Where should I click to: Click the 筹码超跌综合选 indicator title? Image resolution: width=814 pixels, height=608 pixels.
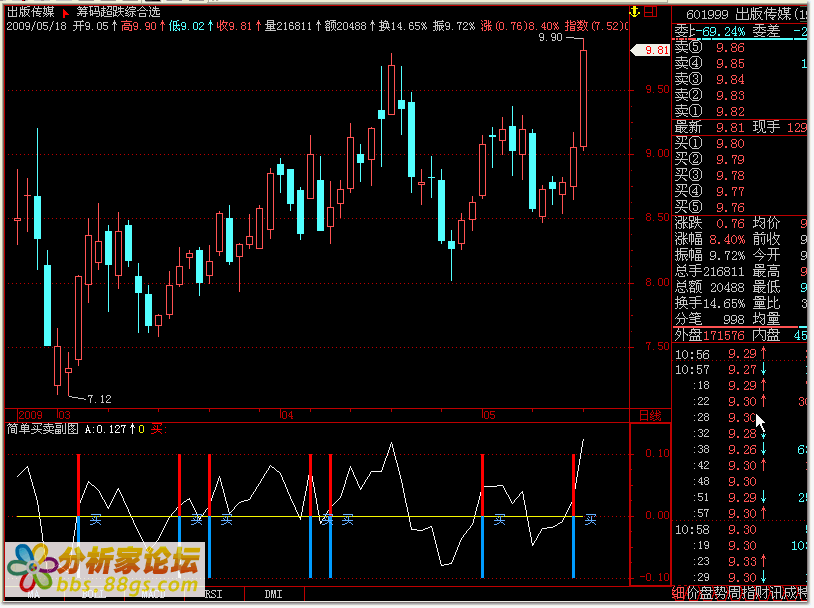pyautogui.click(x=118, y=12)
